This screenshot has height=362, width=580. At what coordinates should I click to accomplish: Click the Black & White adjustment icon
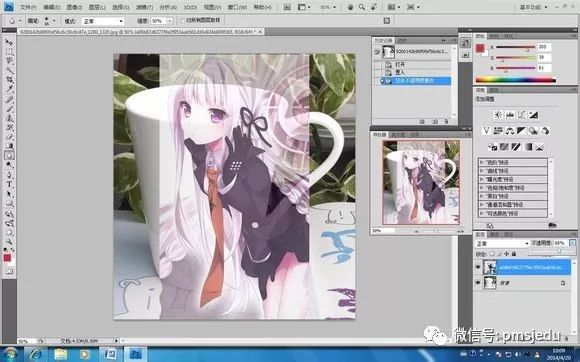coord(521,131)
